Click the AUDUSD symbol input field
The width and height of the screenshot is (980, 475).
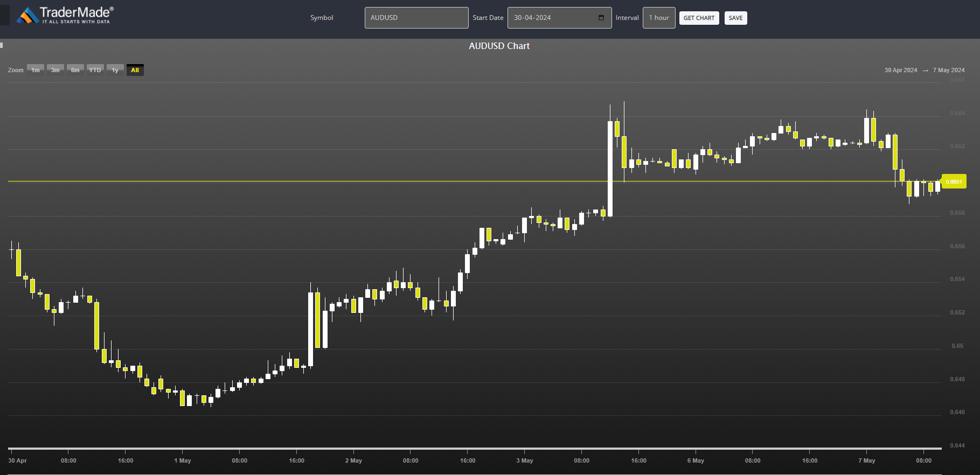click(x=416, y=18)
